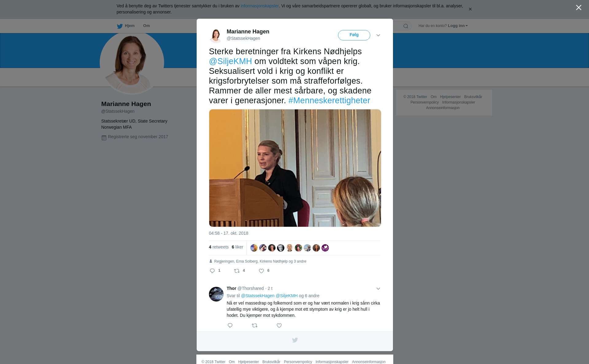
Task: Follow Marianne Hagen with the Følg button
Action: pos(354,35)
